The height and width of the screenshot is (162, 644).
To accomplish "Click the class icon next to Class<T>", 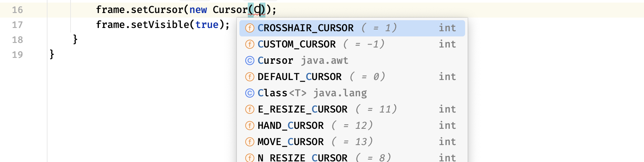I will click(249, 93).
